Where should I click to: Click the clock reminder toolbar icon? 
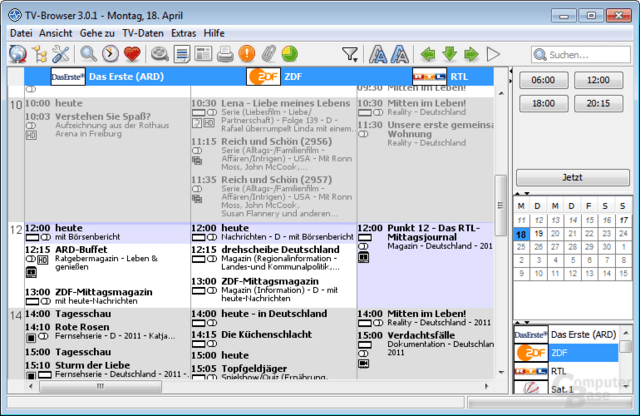110,54
